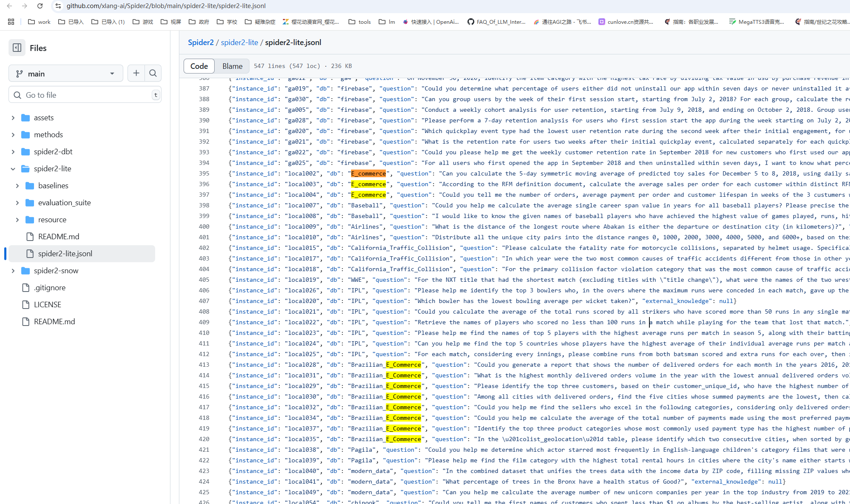Image resolution: width=850 pixels, height=504 pixels.
Task: Switch to the Code tab
Action: [x=199, y=66]
